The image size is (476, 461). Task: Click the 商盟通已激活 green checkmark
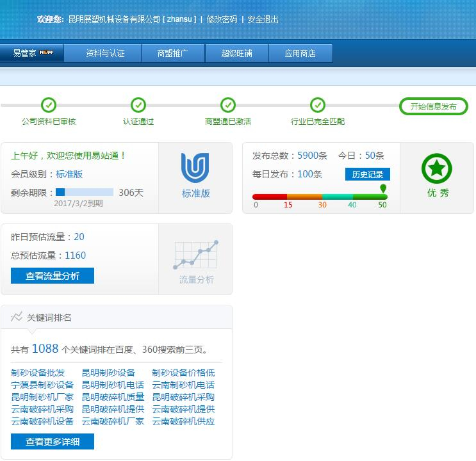pyautogui.click(x=228, y=105)
